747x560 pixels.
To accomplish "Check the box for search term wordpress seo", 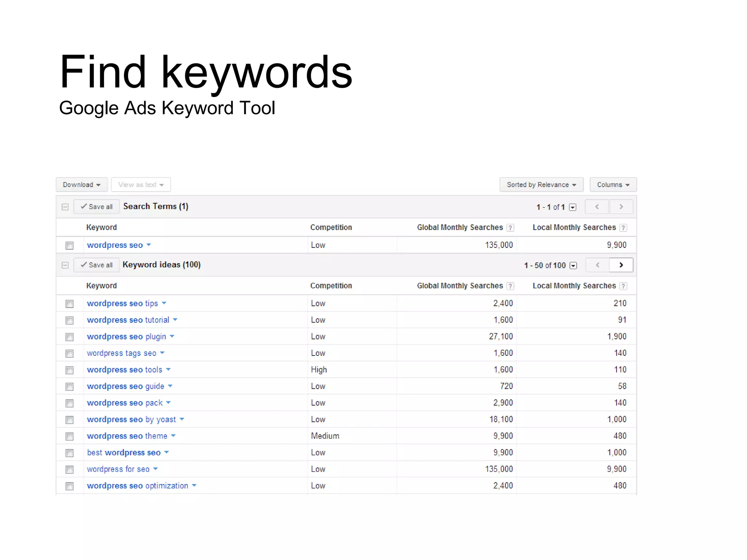I will 69,245.
